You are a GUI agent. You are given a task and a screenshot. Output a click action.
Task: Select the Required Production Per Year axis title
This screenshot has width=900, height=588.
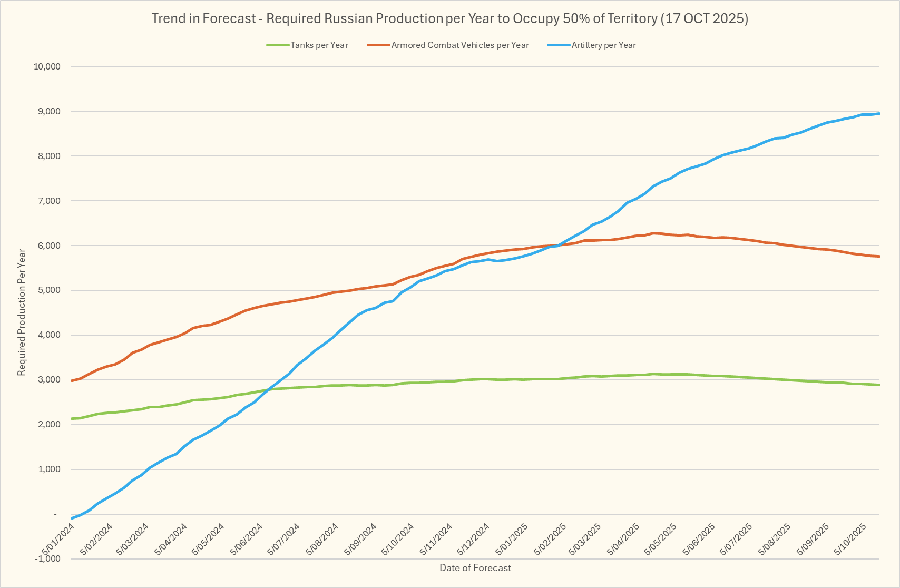pyautogui.click(x=22, y=312)
